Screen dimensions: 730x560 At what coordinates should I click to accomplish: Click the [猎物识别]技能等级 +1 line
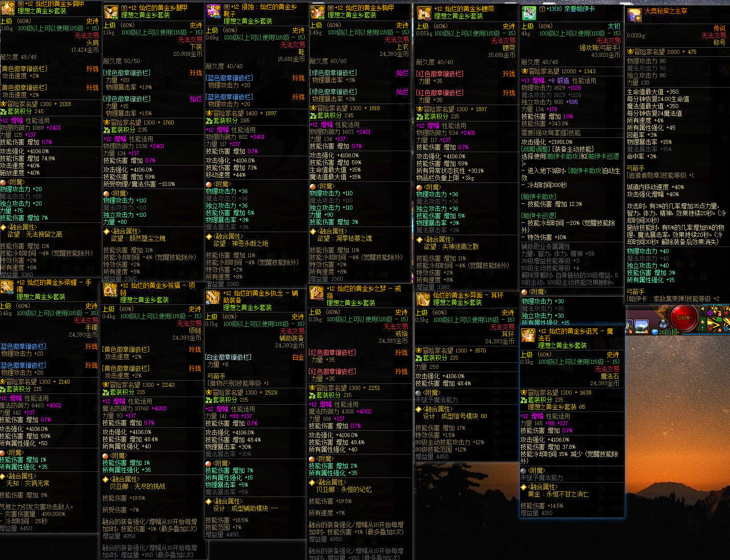tap(238, 383)
